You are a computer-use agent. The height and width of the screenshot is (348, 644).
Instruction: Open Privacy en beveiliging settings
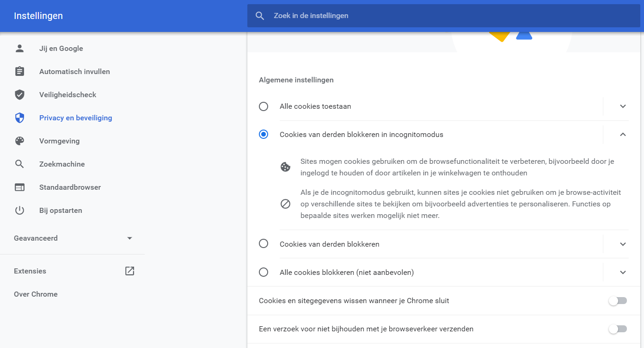(x=75, y=118)
